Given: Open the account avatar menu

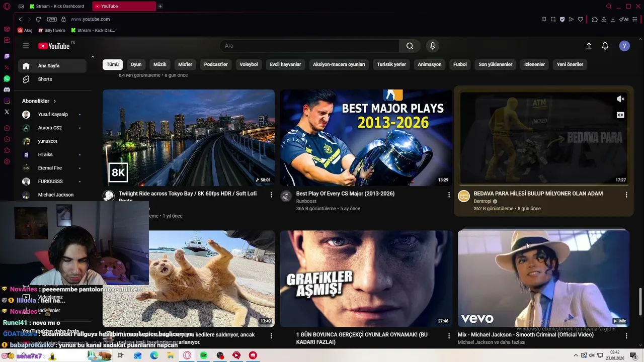Looking at the screenshot, I should (624, 46).
